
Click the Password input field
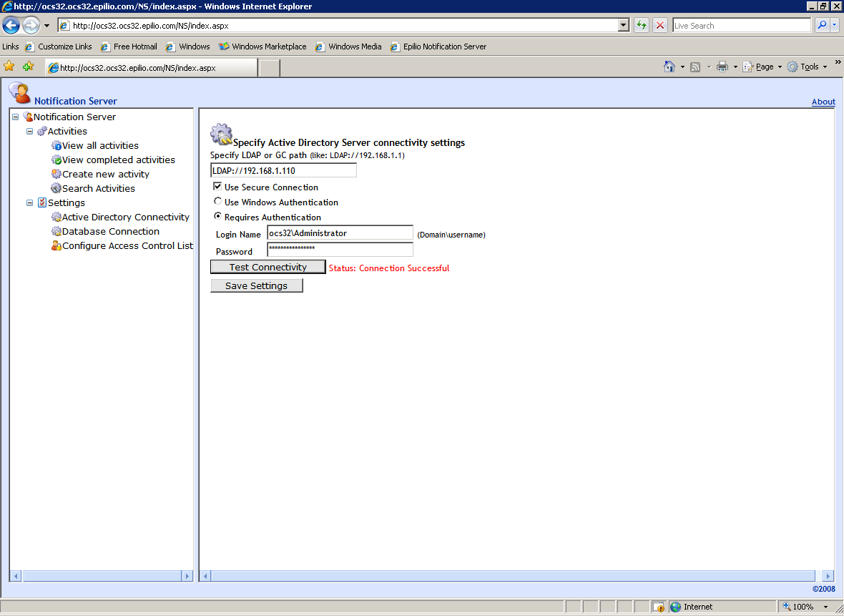click(340, 249)
